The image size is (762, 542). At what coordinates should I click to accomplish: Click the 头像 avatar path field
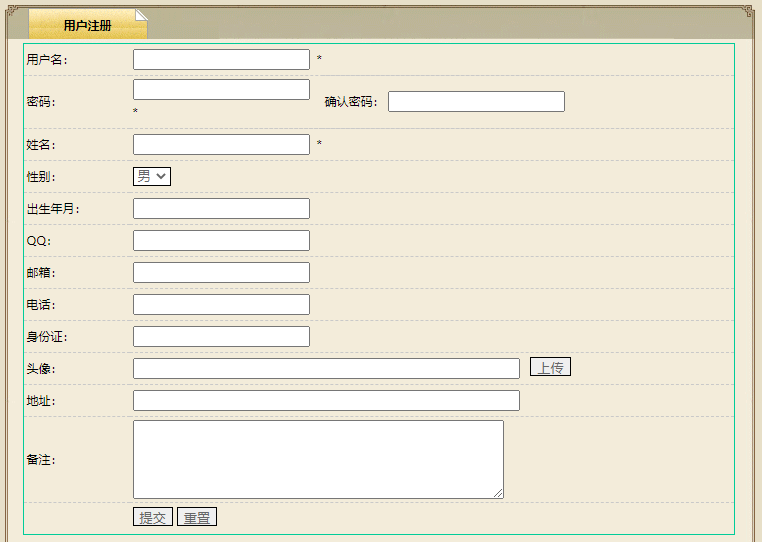click(x=326, y=368)
